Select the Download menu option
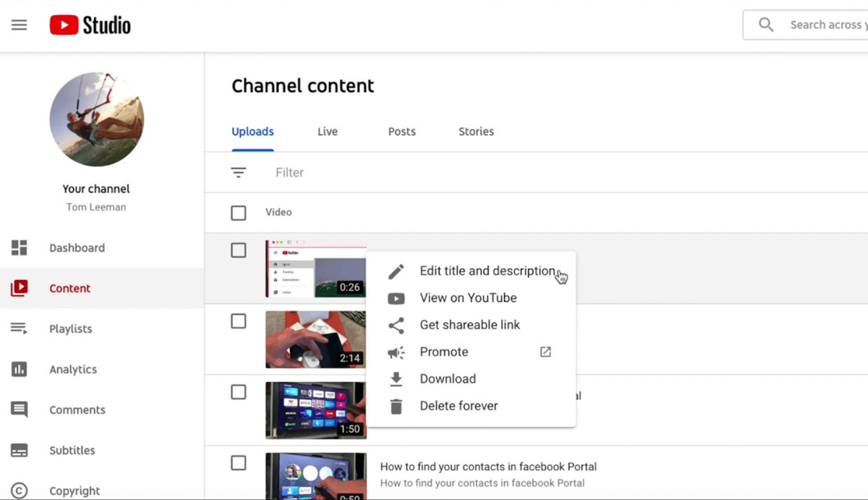This screenshot has height=500, width=868. coord(448,378)
